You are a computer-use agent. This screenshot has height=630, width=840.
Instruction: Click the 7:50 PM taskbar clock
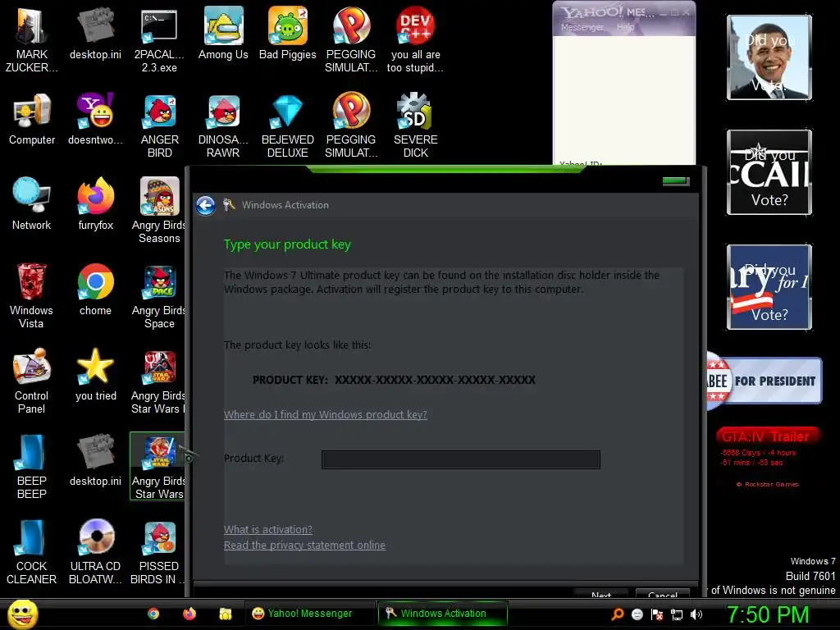(x=767, y=614)
